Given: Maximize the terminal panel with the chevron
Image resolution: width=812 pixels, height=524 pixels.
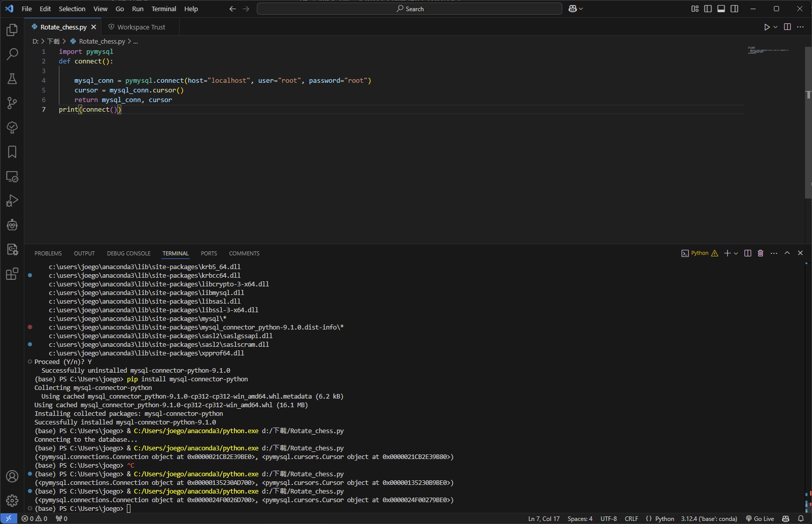Looking at the screenshot, I should pyautogui.click(x=787, y=253).
